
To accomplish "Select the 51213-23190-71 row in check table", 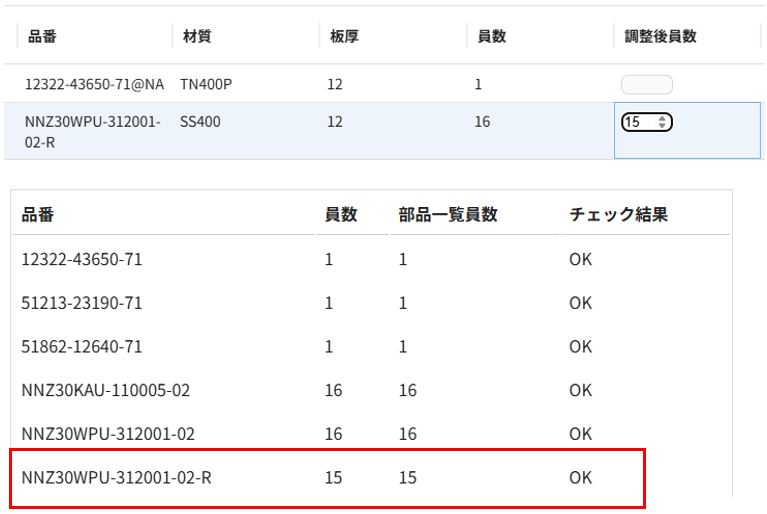I will (x=371, y=303).
